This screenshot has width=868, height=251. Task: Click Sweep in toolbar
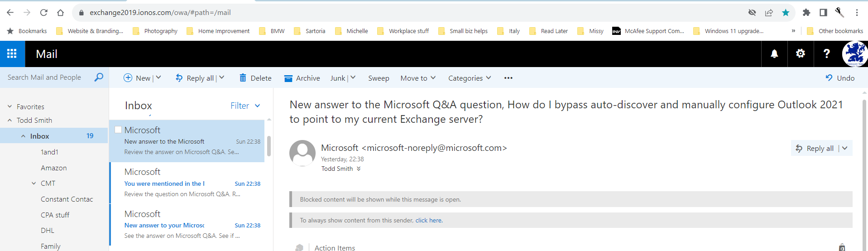379,78
